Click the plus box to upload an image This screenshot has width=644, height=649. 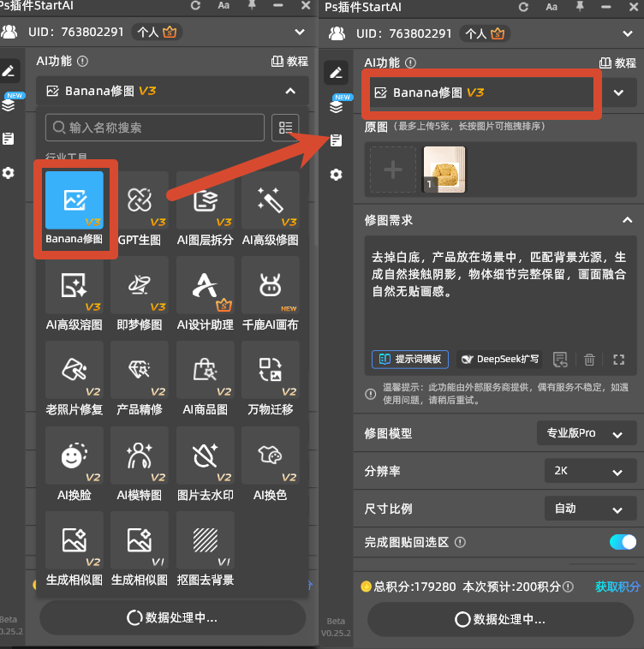(393, 170)
